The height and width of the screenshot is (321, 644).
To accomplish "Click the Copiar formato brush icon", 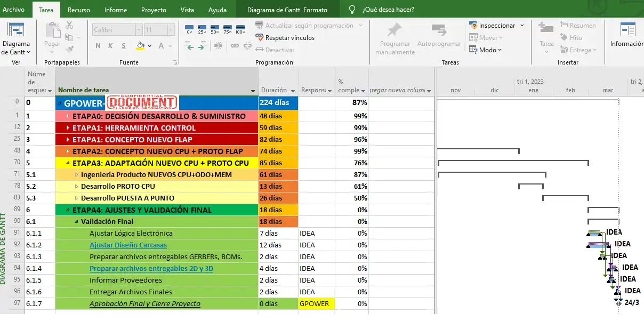I will 69,49.
